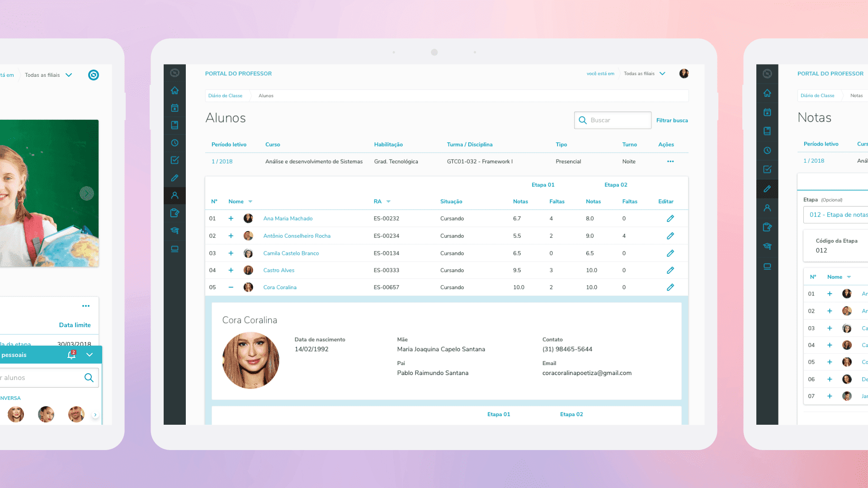Image resolution: width=868 pixels, height=488 pixels.
Task: Expand row 01 Ana Maria Machado details
Action: 231,218
